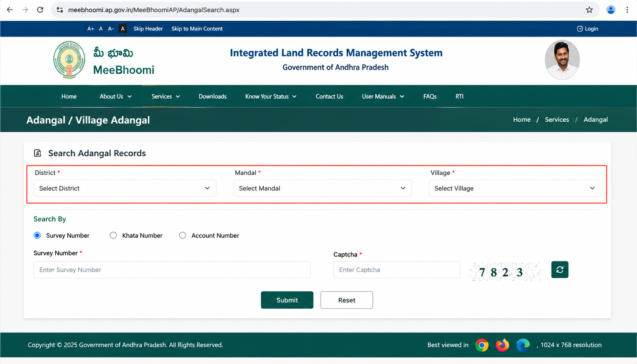Screen dimensions: 637x364
Task: Expand the Services menu
Action: click(165, 96)
